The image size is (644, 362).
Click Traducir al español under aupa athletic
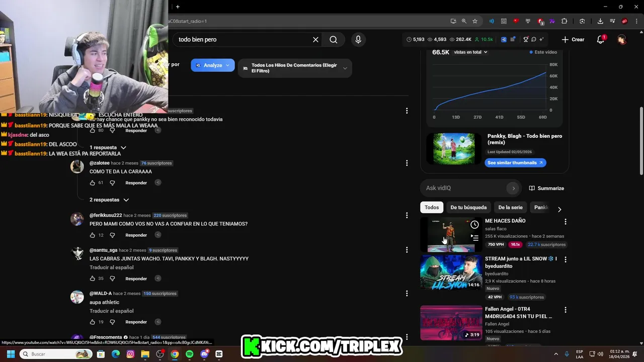[111, 311]
